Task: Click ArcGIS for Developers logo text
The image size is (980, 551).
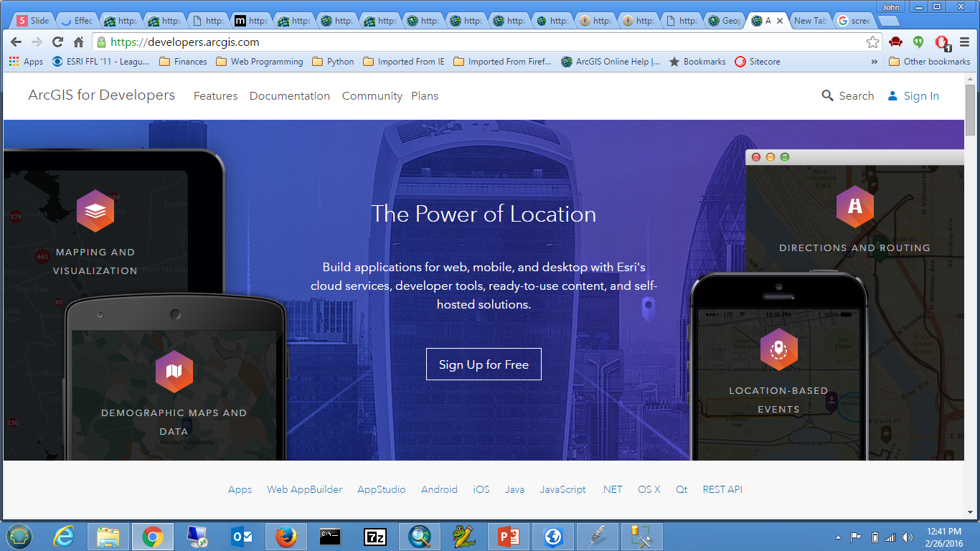Action: [101, 95]
